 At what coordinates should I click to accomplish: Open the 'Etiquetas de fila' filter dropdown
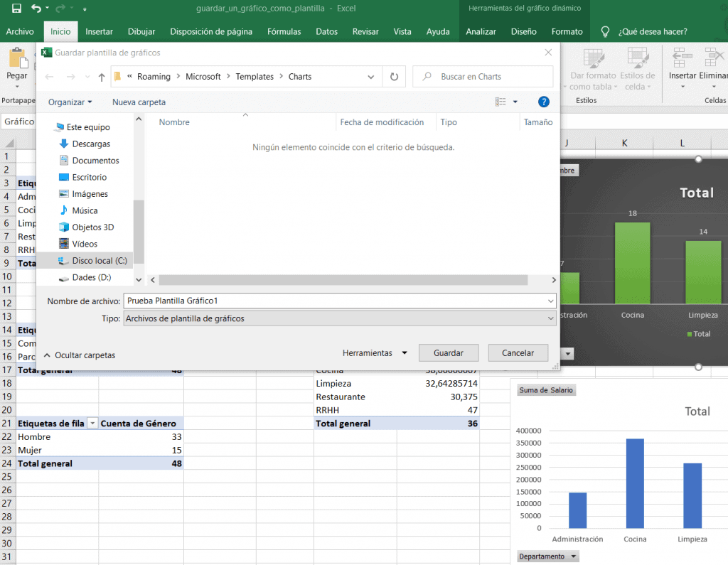(92, 424)
